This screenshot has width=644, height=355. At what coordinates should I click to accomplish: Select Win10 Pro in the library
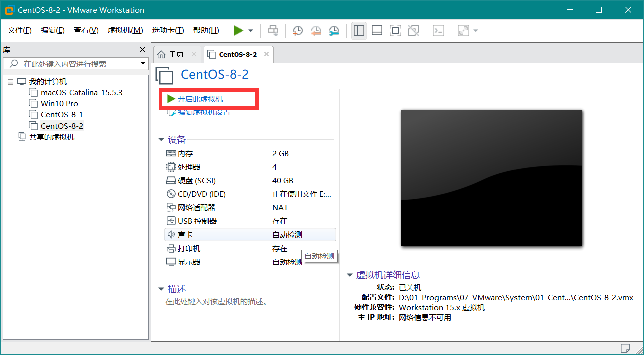[59, 104]
